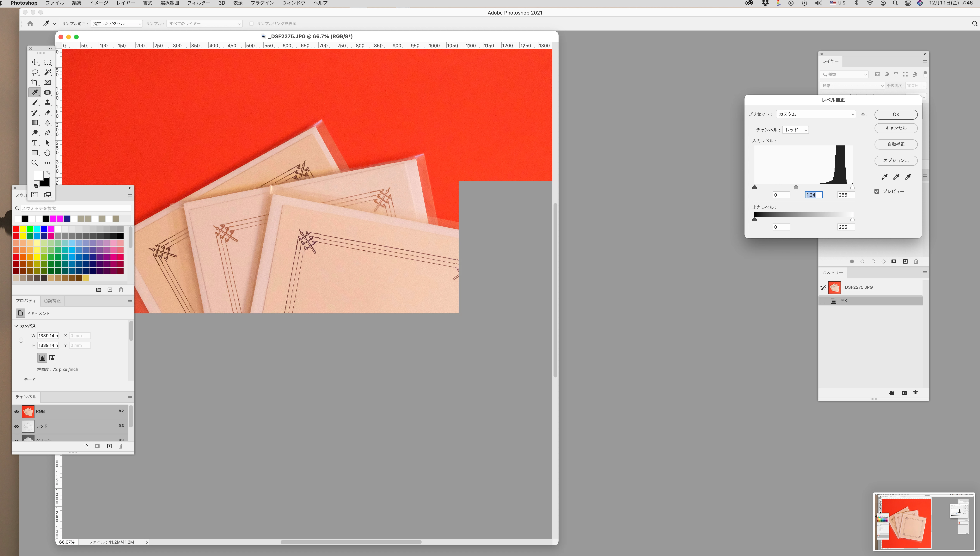Switch to the 色調補正 tab
This screenshot has height=556, width=980.
52,301
